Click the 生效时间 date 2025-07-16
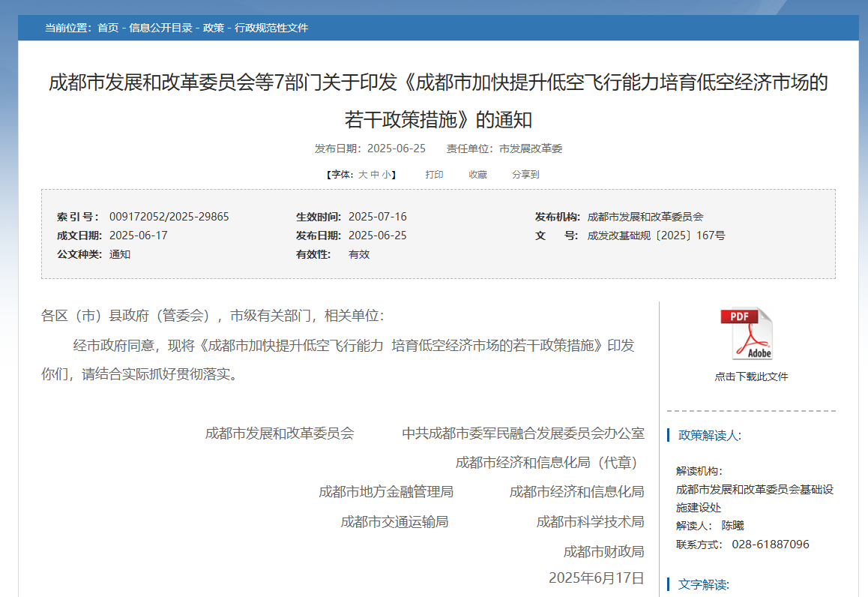 tap(378, 217)
